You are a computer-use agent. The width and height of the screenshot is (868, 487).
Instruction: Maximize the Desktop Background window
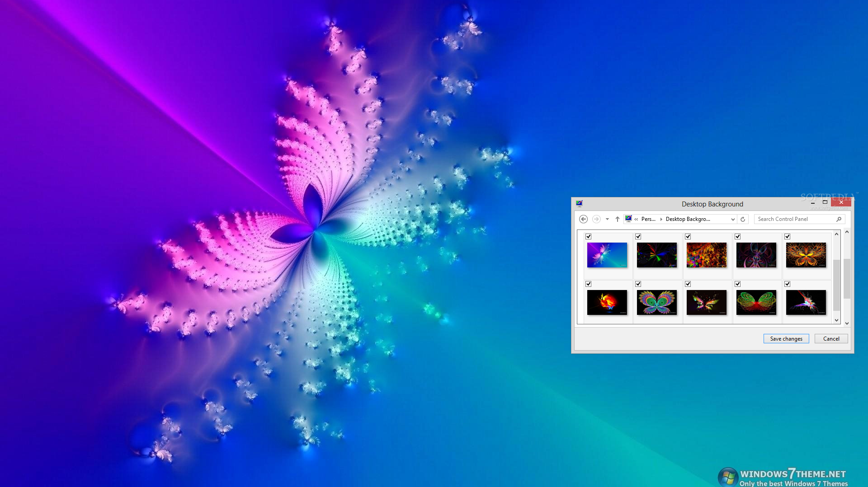825,202
